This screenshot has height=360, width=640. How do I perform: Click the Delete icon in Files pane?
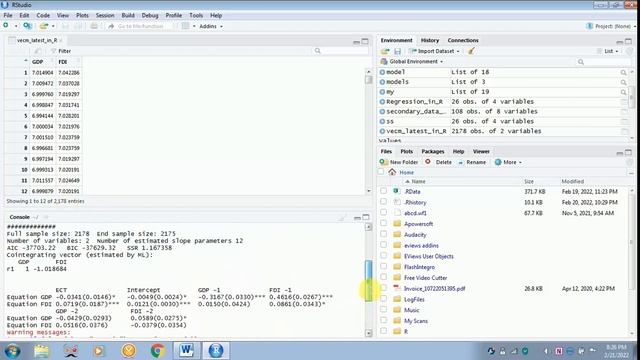(427, 162)
